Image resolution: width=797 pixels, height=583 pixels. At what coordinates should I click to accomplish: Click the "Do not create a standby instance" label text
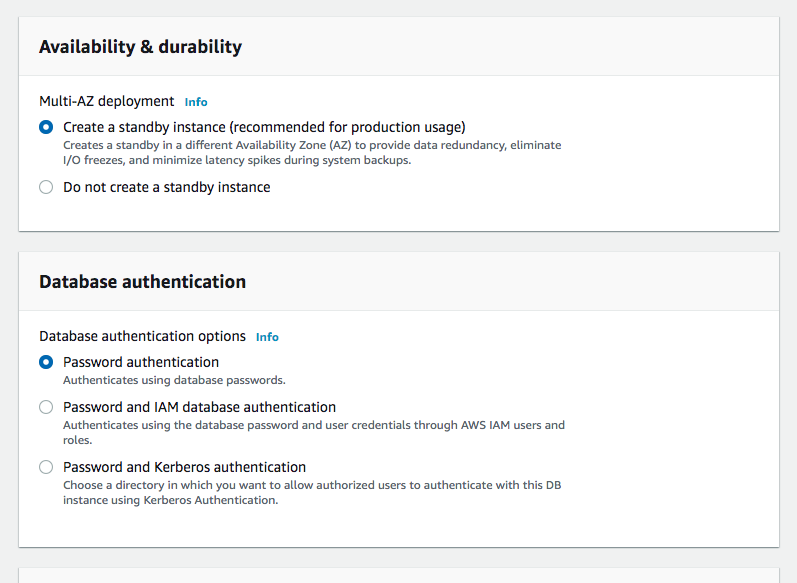click(x=166, y=187)
